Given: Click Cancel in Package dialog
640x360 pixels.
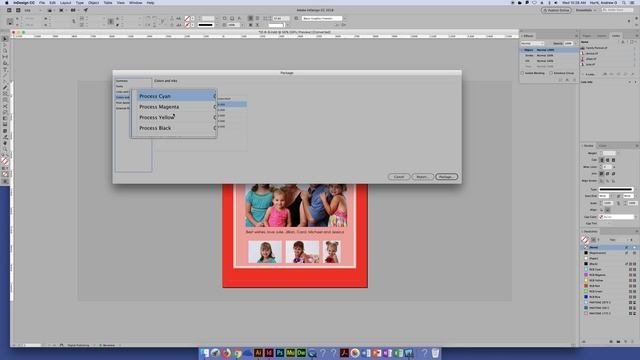Looking at the screenshot, I should [x=399, y=177].
